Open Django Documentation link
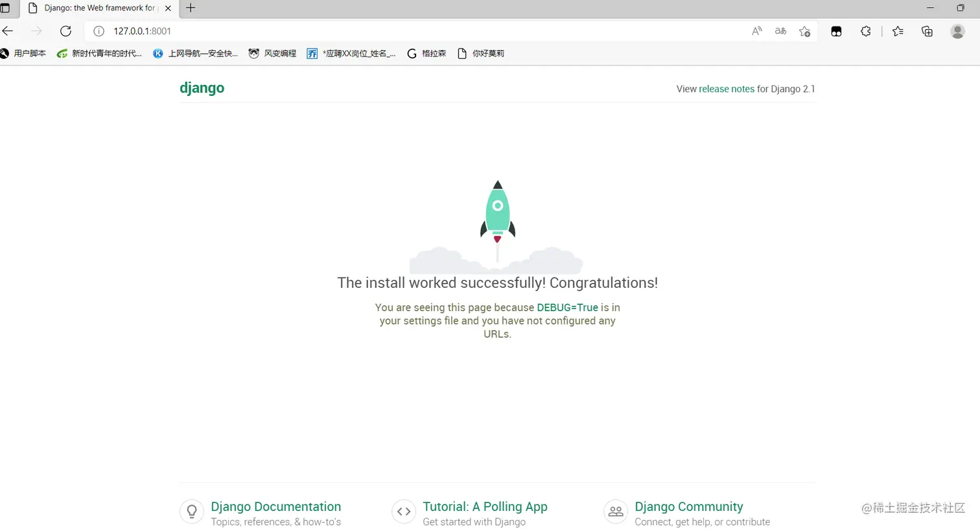Image resolution: width=980 pixels, height=529 pixels. [276, 506]
